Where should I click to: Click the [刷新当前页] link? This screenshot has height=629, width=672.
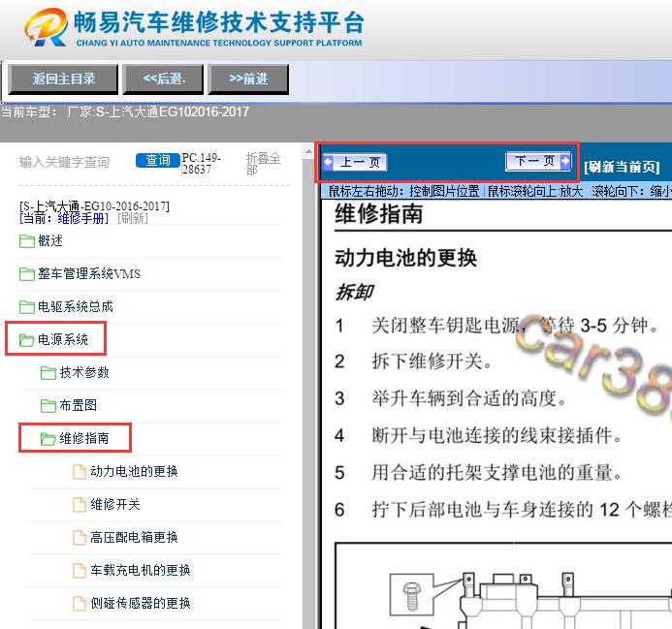click(622, 167)
